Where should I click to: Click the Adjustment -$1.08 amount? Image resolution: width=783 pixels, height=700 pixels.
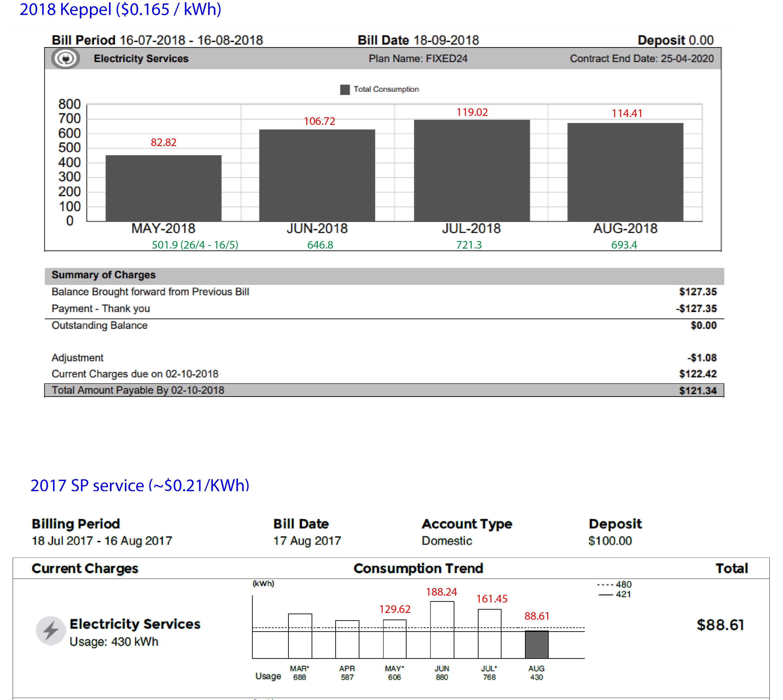click(702, 358)
